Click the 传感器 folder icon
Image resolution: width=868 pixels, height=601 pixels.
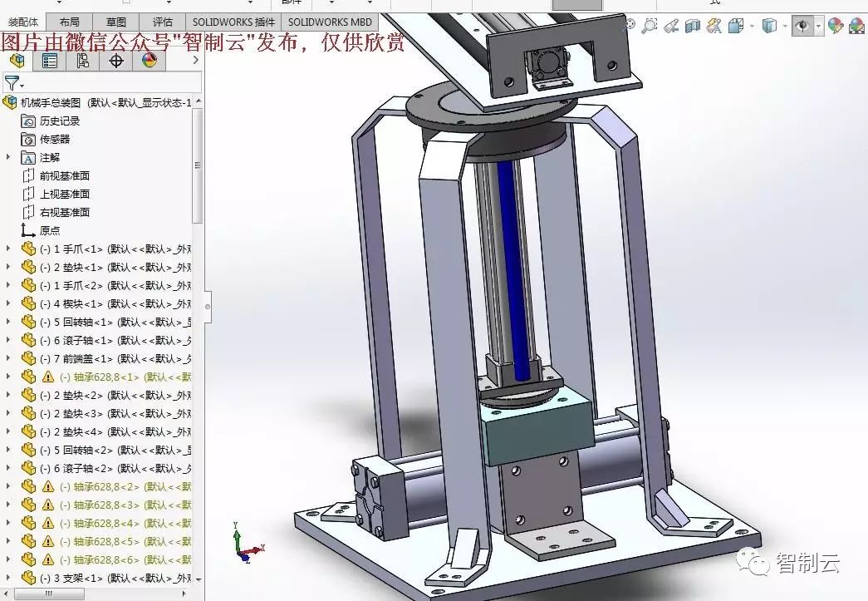pyautogui.click(x=28, y=140)
